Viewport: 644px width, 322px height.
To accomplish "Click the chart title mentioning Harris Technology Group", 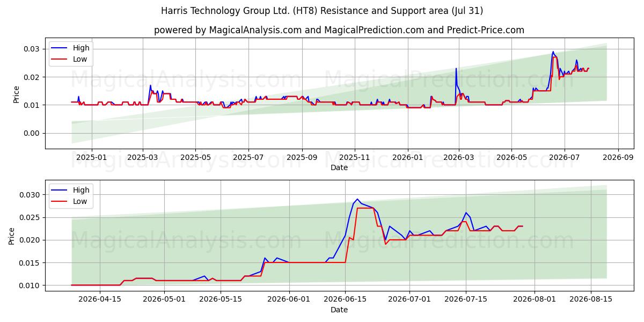I will coord(322,11).
